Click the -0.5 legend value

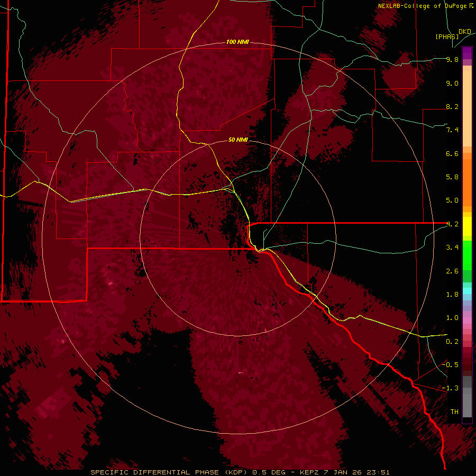[x=450, y=364]
